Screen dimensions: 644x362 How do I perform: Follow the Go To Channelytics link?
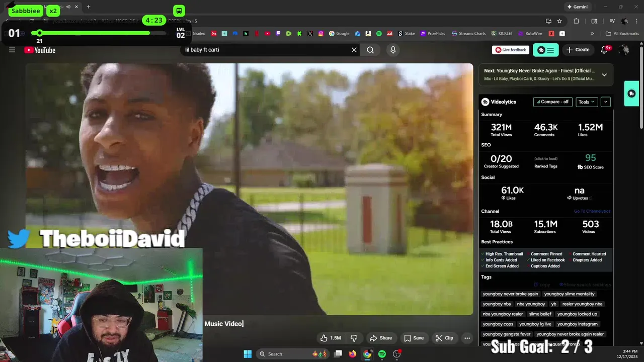592,211
